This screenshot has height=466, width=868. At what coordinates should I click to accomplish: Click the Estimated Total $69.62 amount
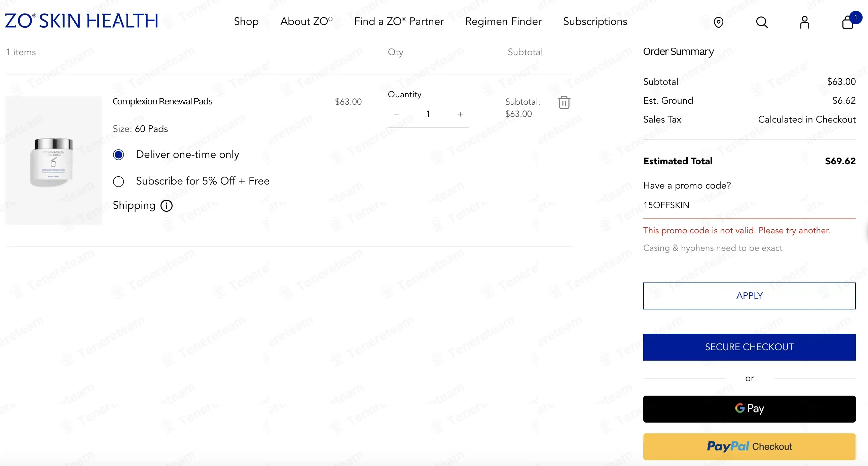click(x=840, y=161)
